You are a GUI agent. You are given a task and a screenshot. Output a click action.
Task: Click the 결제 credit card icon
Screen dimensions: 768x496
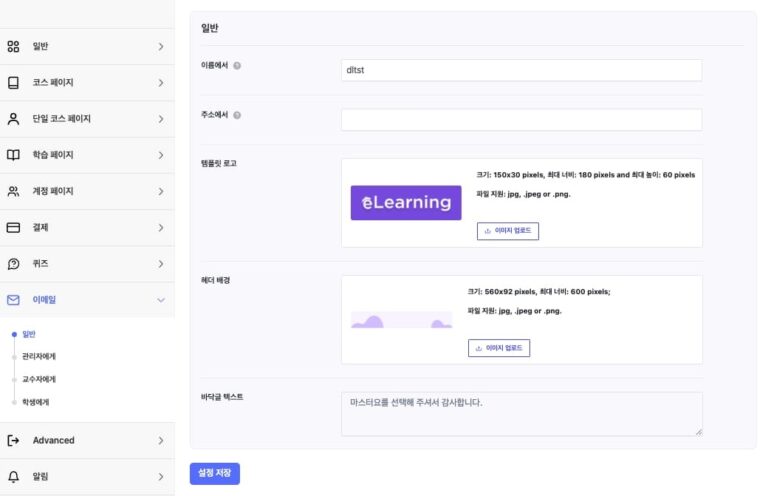(x=14, y=227)
